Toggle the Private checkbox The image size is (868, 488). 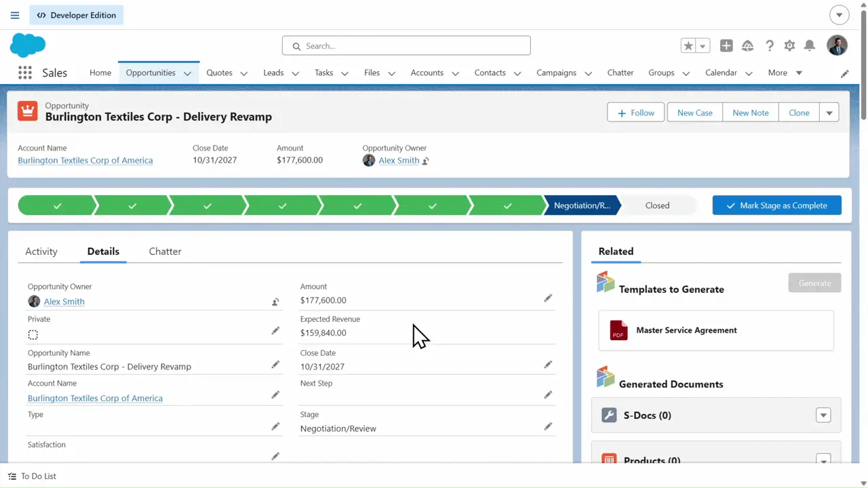point(33,335)
